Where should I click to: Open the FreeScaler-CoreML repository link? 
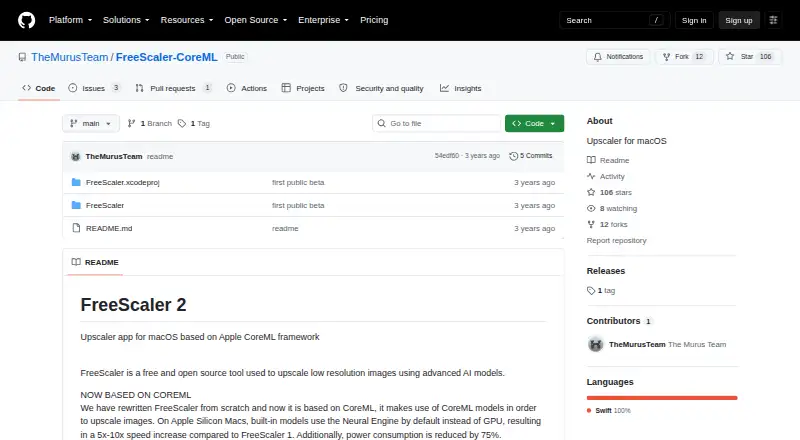[x=166, y=57]
